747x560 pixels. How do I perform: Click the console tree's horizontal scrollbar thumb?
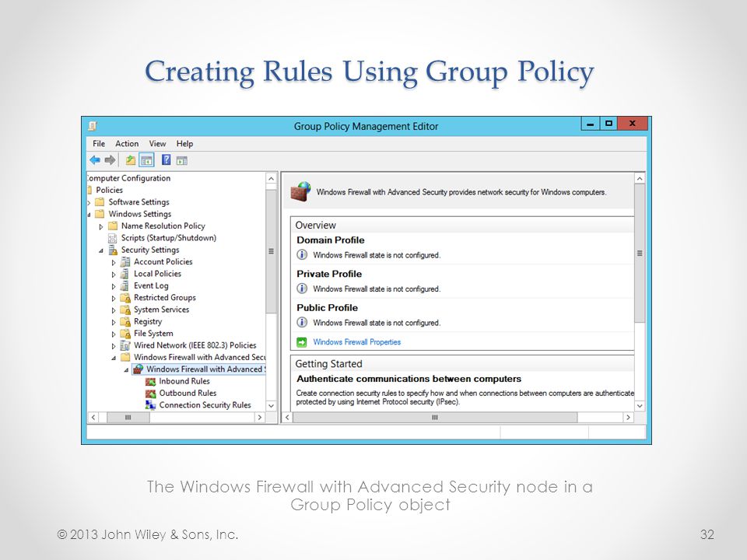[128, 417]
